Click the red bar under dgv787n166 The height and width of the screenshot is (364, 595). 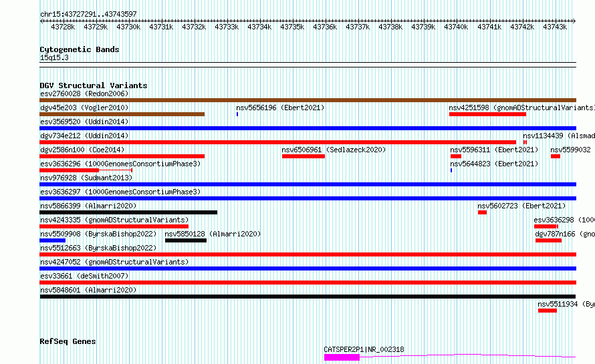548,240
